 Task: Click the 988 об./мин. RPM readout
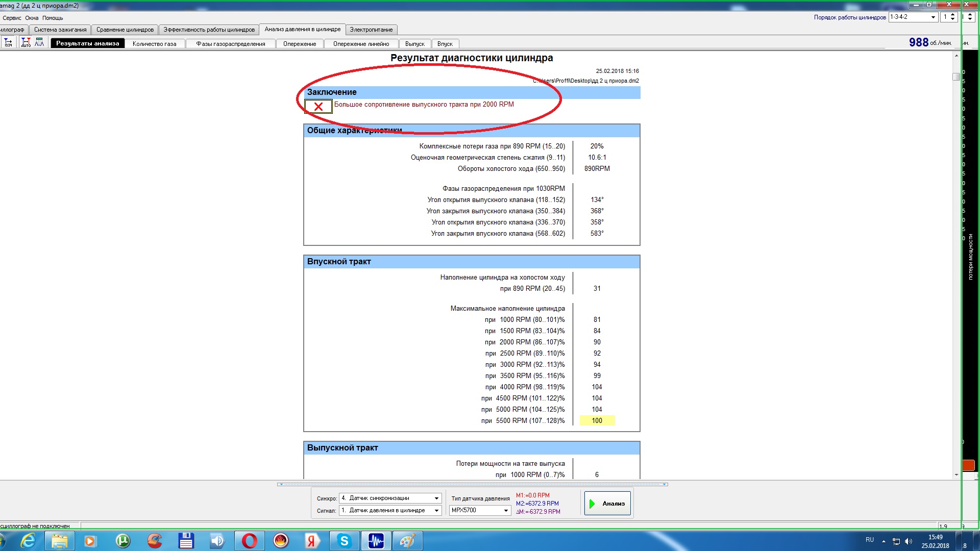(x=930, y=42)
